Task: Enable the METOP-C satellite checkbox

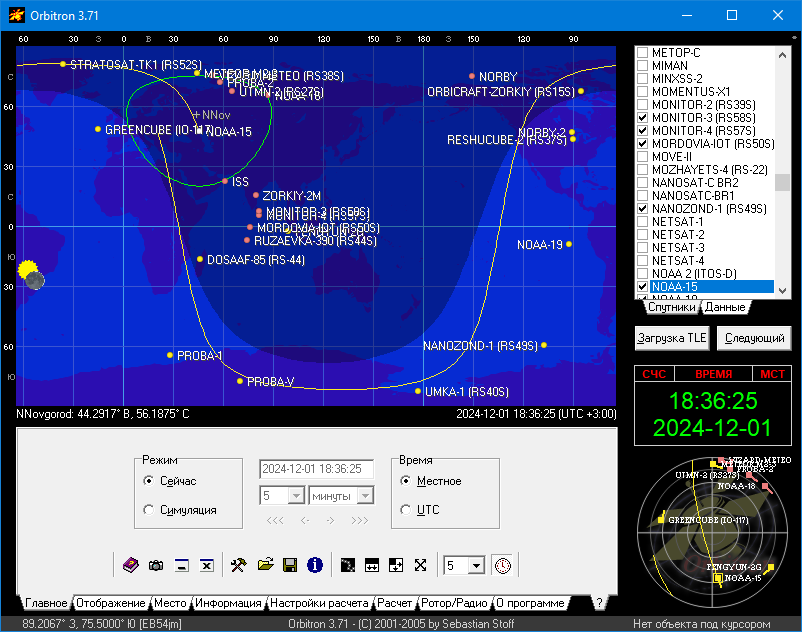Action: (642, 53)
